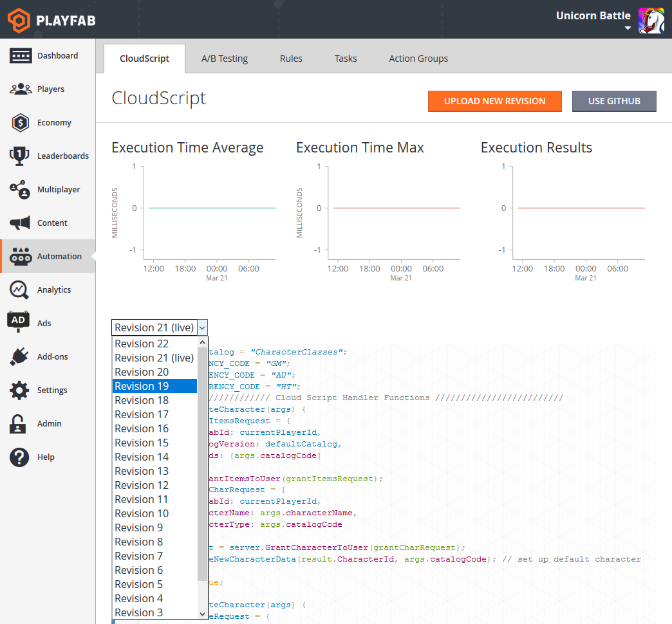Choose Revision 14 option
This screenshot has width=672, height=624.
154,457
